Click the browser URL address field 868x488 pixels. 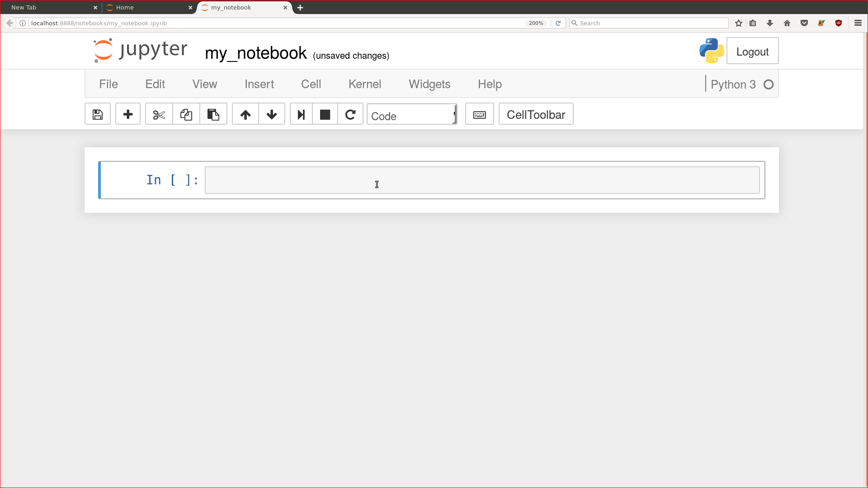(276, 23)
